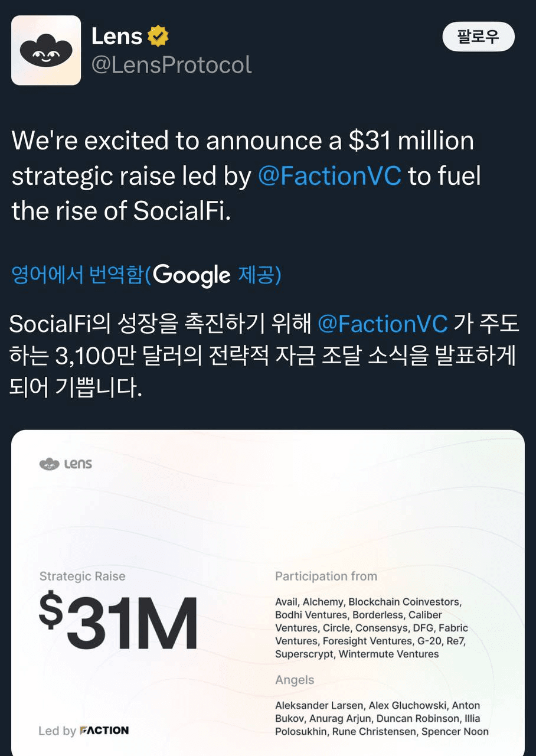Tap the angel names starting with Aleksander Larsen
Screen dimensions: 536x756
coord(382,718)
